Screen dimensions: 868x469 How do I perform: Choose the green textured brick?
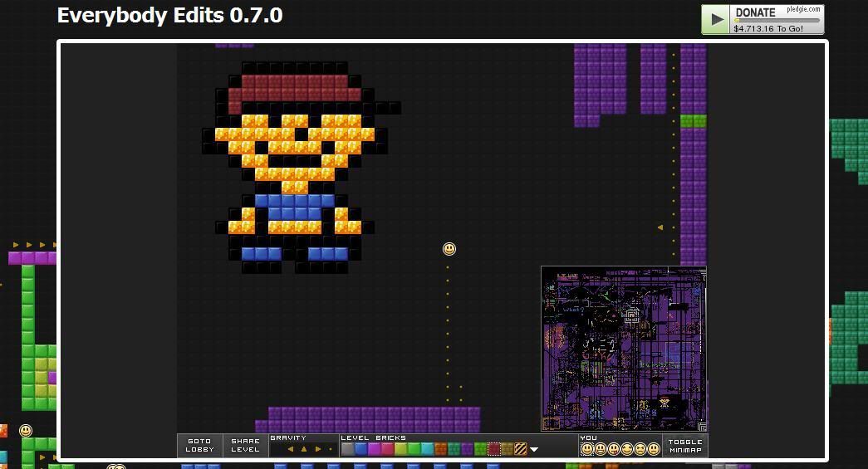(x=480, y=449)
